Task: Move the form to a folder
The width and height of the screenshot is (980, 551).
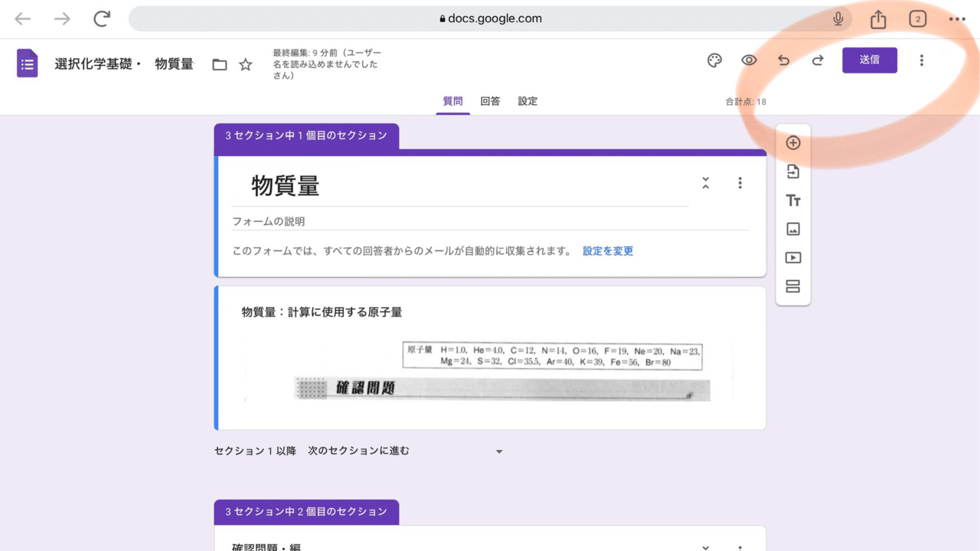Action: click(219, 64)
